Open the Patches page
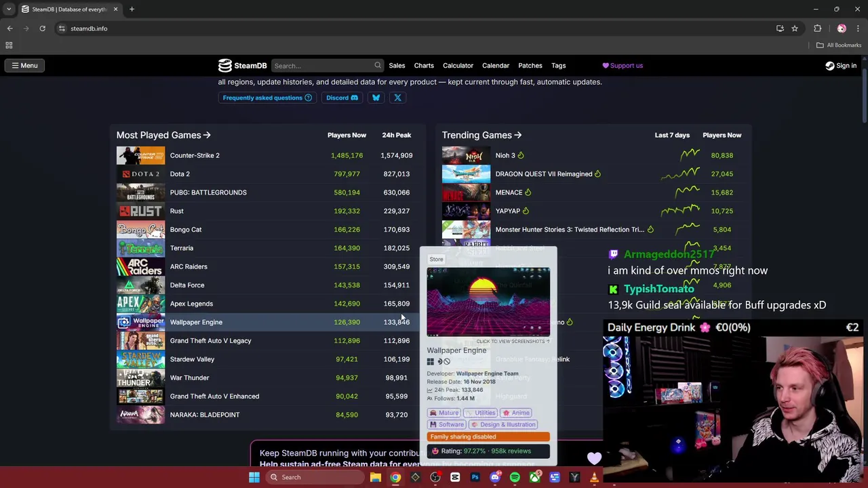This screenshot has width=868, height=488. (x=530, y=66)
